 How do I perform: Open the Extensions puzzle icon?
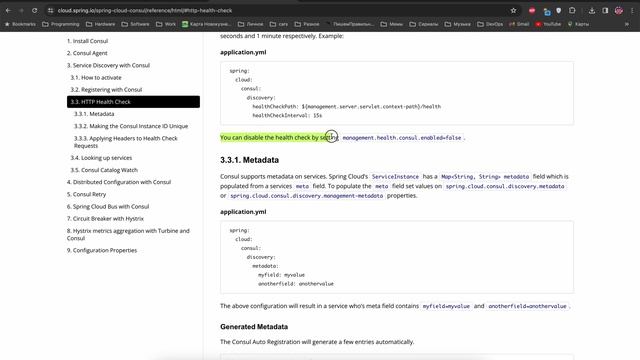[x=572, y=11]
